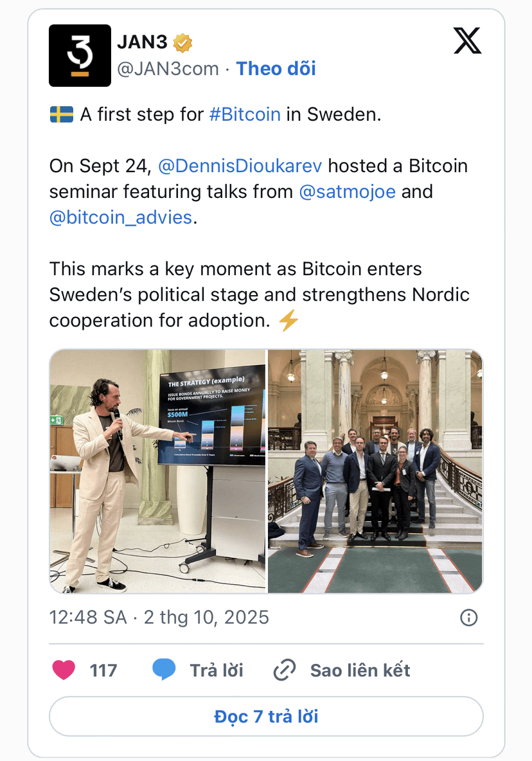Click the Trả lời reply label
The width and height of the screenshot is (532, 761).
tap(217, 670)
